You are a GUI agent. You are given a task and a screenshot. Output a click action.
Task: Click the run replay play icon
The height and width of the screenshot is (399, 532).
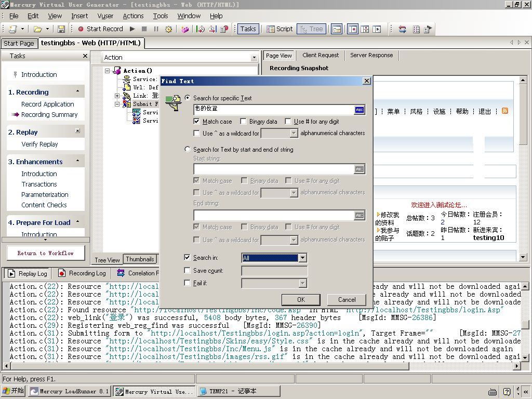(132, 29)
